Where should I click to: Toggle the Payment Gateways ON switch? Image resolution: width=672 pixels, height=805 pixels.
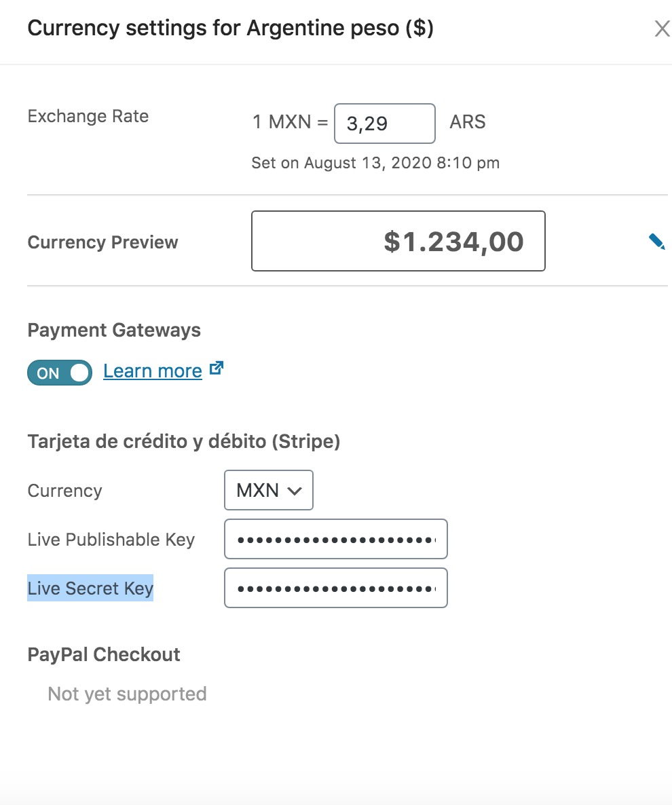tap(60, 373)
